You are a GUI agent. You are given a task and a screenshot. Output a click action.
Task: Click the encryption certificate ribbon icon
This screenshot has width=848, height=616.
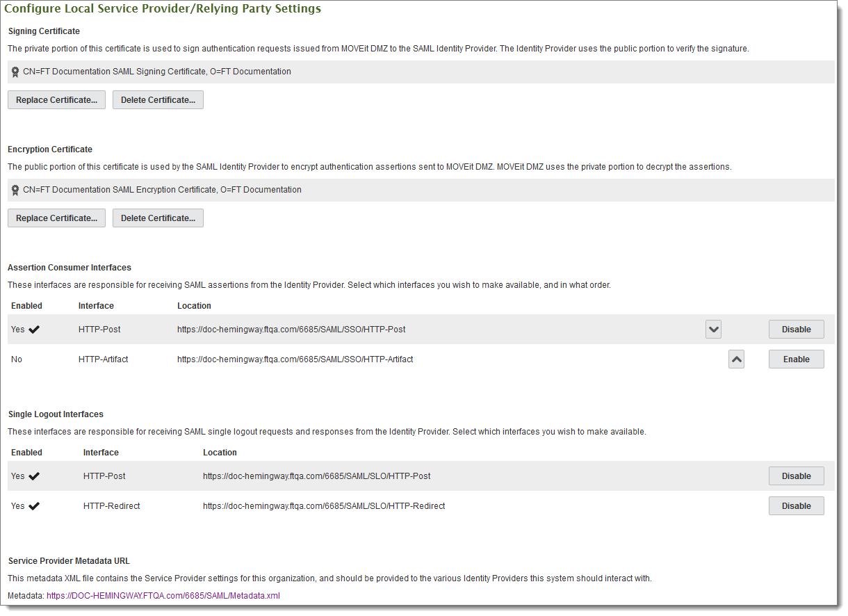coord(15,189)
